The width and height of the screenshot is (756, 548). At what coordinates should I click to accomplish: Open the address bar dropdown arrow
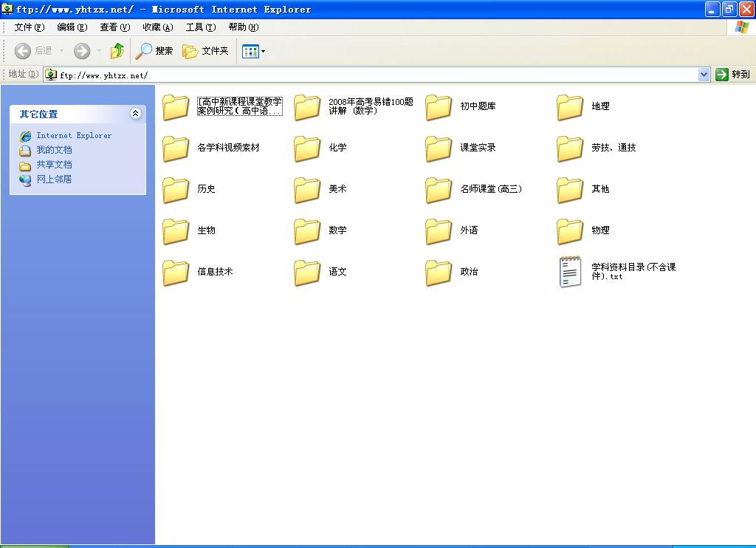tap(704, 75)
